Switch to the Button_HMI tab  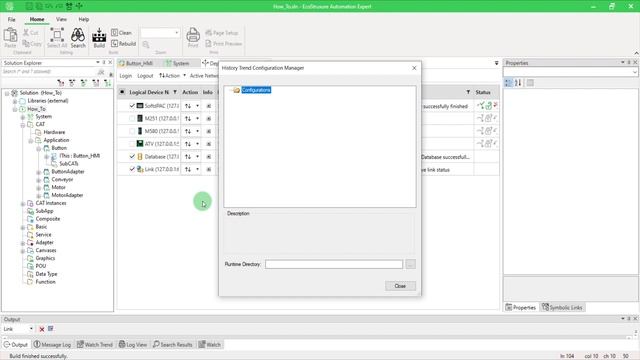click(x=136, y=63)
